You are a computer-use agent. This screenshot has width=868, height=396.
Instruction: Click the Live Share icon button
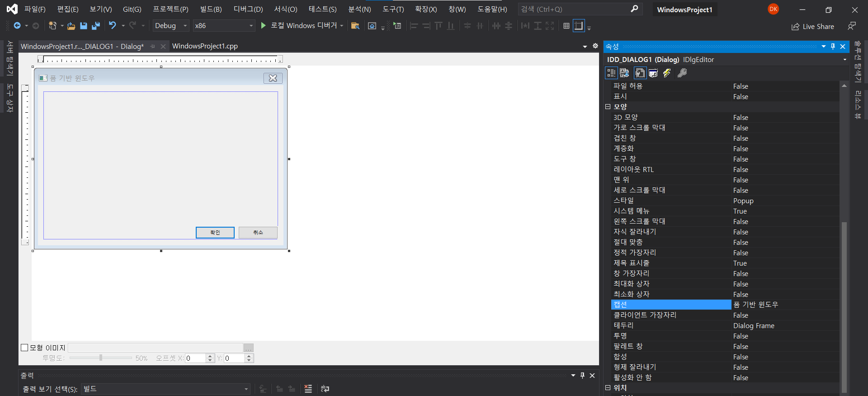[812, 27]
